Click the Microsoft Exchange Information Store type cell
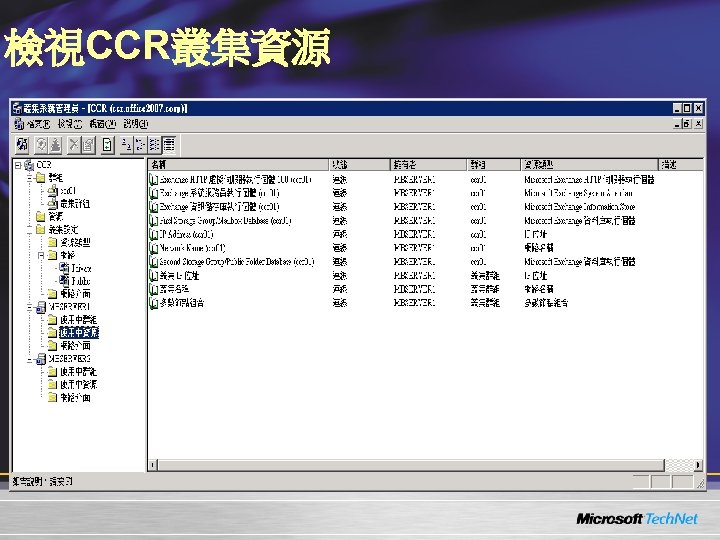 point(579,207)
